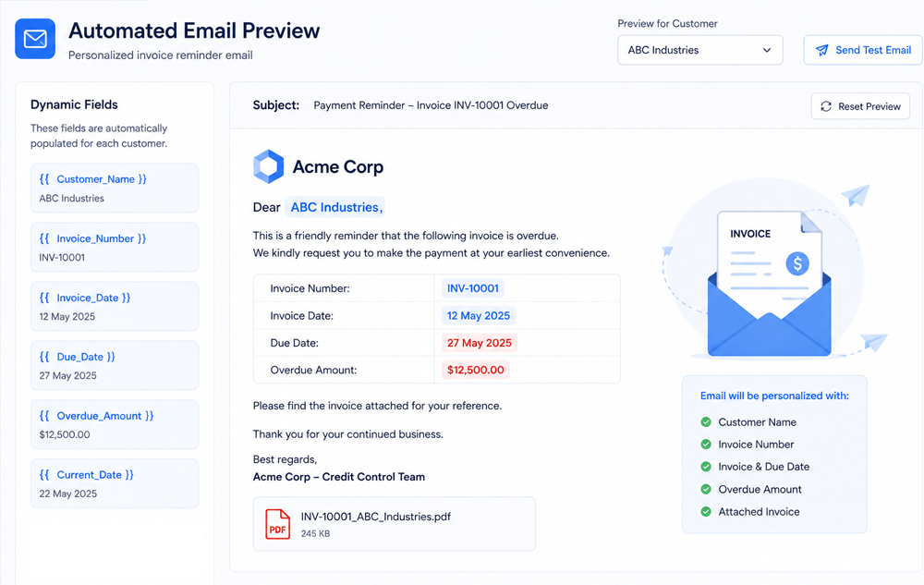Select the Due_Date dynamic field card
The width and height of the screenshot is (924, 585).
click(115, 365)
